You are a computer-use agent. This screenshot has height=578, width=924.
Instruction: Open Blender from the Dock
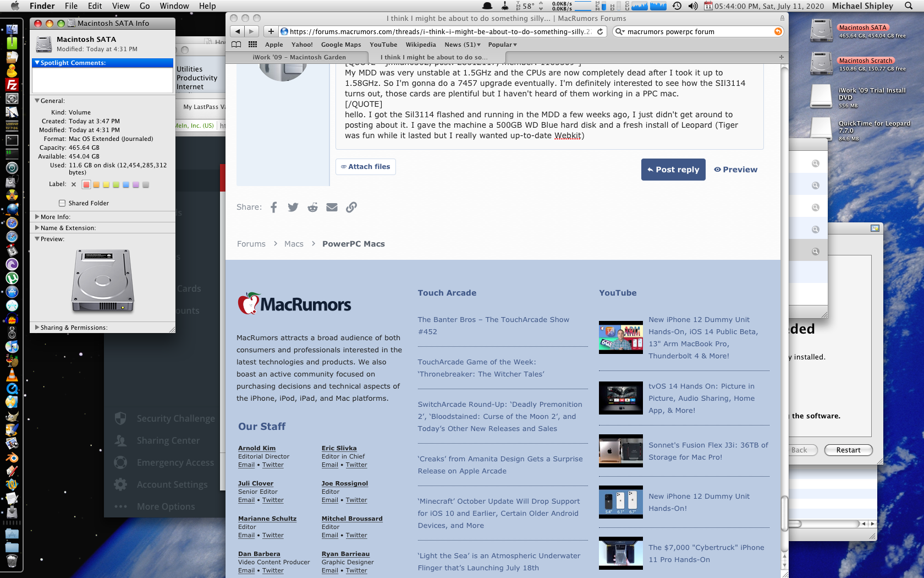point(12,457)
